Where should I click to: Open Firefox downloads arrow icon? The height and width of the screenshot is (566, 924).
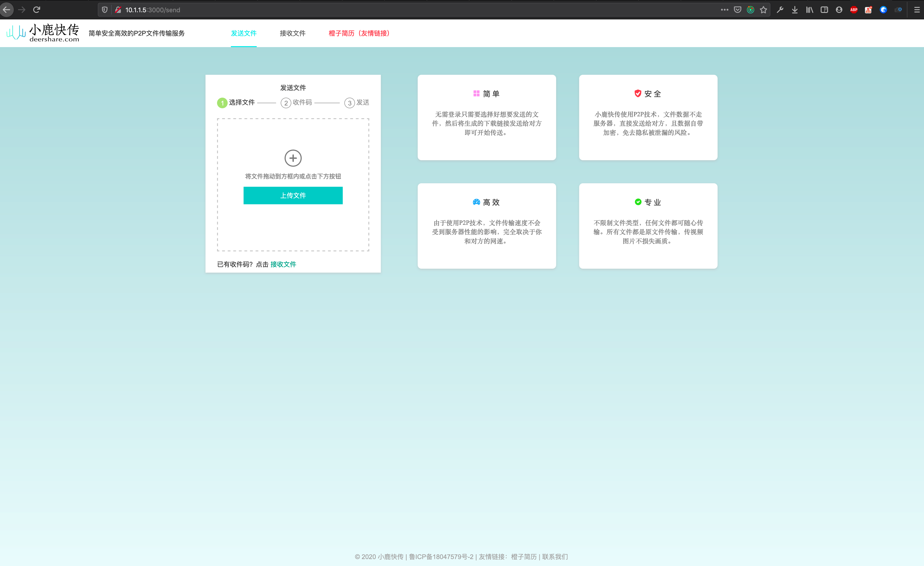pos(795,10)
